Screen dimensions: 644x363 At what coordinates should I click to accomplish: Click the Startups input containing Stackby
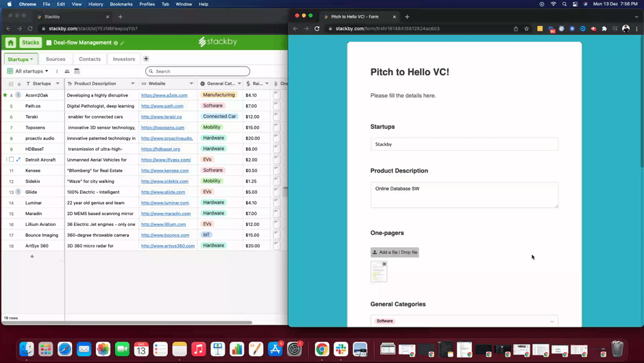(464, 144)
